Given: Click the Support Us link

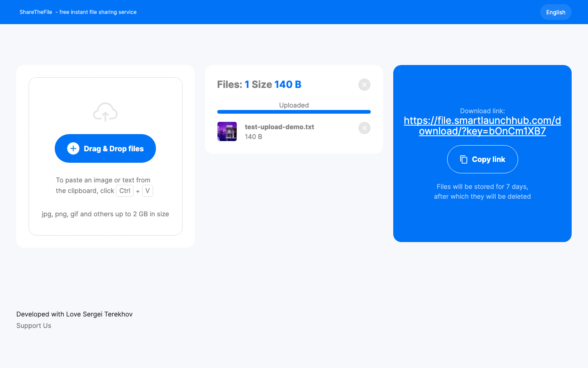Looking at the screenshot, I should click(33, 325).
